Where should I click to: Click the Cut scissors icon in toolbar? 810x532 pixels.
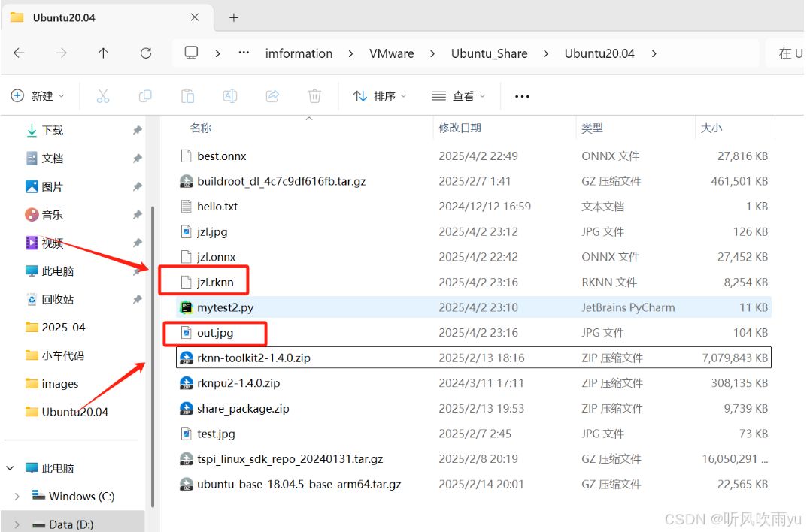click(x=103, y=96)
